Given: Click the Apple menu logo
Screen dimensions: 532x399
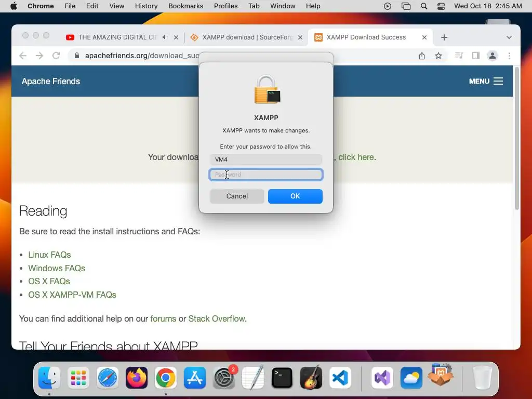Looking at the screenshot, I should click(14, 6).
